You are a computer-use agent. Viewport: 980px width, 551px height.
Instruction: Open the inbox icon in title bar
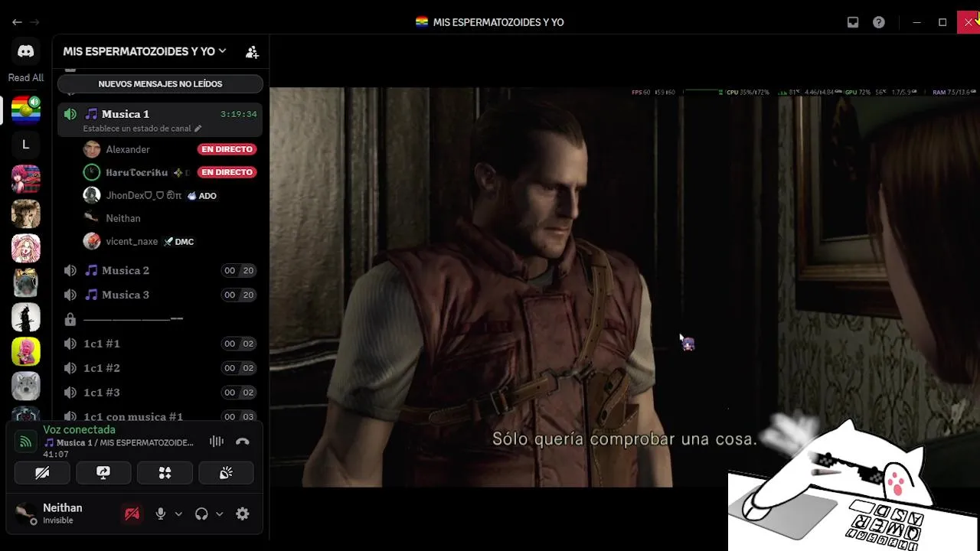(x=853, y=22)
